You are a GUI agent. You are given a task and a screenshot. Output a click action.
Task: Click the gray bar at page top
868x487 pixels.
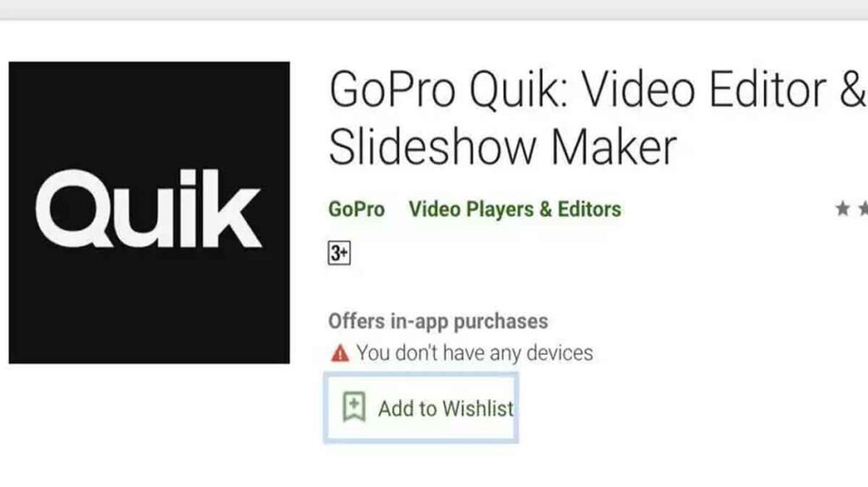pos(434,9)
